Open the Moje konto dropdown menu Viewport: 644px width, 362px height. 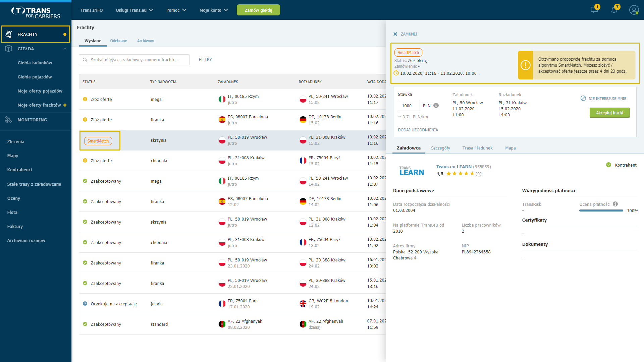click(214, 10)
